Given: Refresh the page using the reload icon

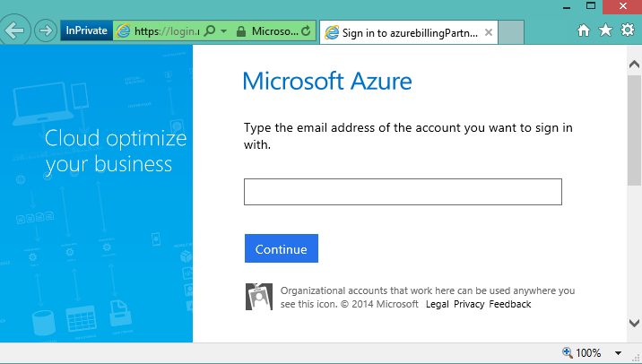Looking at the screenshot, I should tap(307, 32).
